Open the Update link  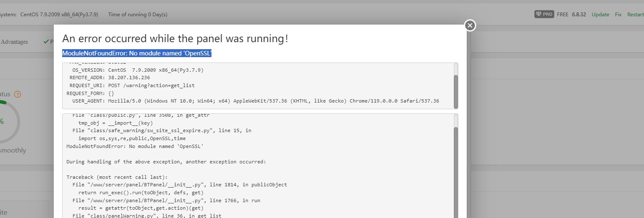click(x=600, y=14)
